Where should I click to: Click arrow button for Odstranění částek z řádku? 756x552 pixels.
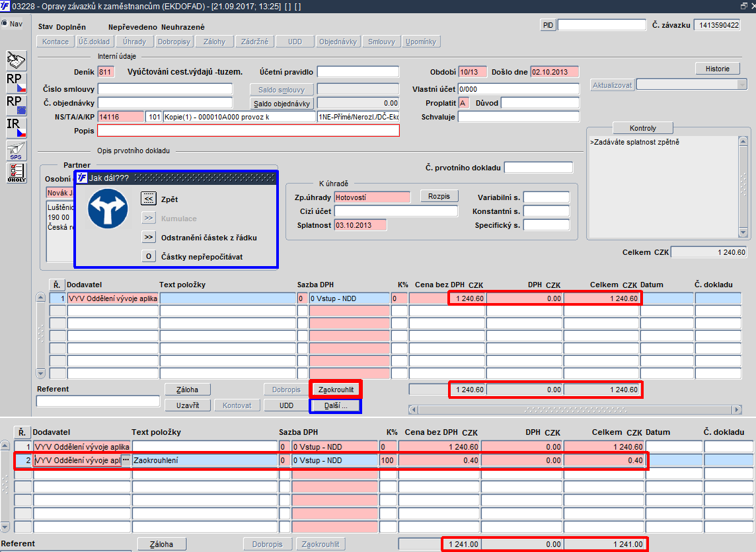click(x=149, y=237)
